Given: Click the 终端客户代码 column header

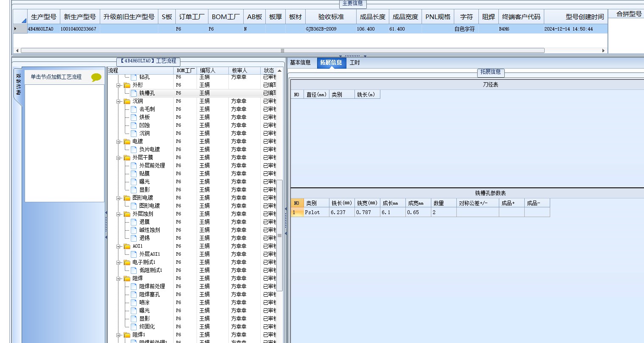Looking at the screenshot, I should 521,17.
